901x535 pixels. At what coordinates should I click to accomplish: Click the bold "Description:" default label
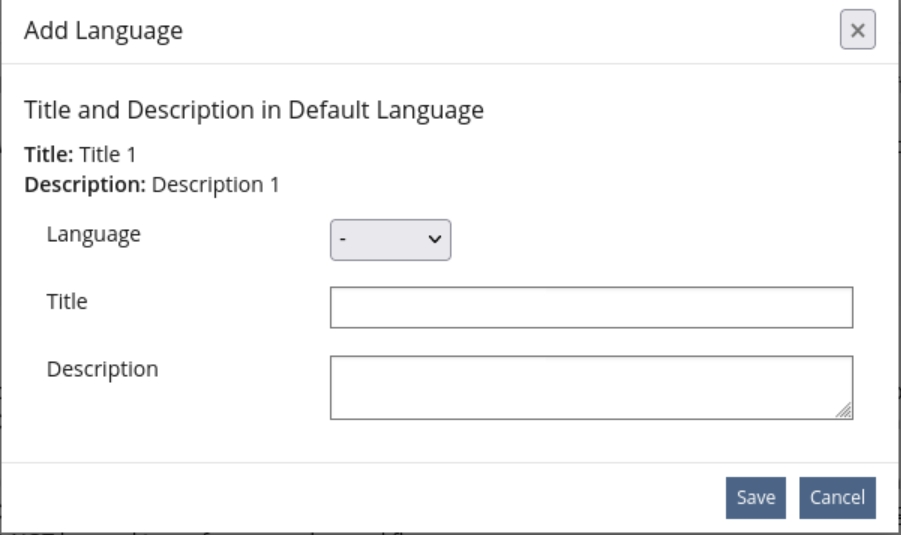[x=85, y=185]
